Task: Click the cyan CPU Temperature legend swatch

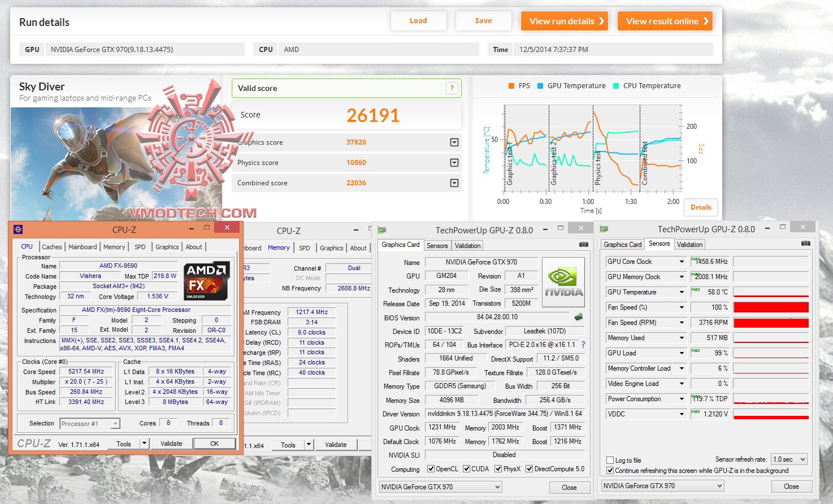Action: tap(616, 86)
